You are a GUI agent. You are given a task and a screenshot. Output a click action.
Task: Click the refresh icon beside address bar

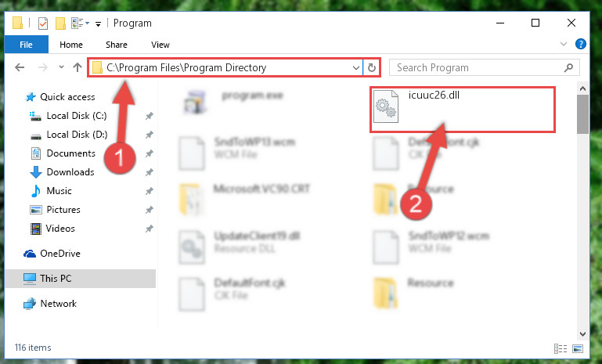[x=371, y=68]
